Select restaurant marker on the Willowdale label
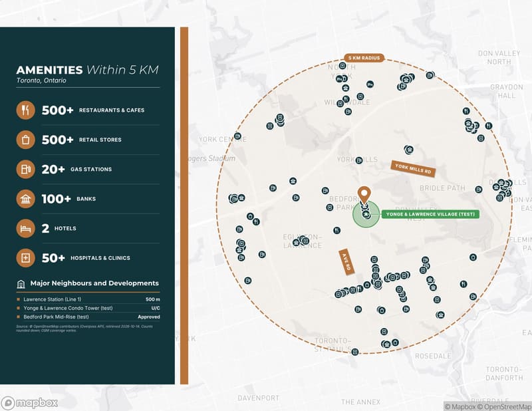This screenshot has height=411, width=532. pyautogui.click(x=346, y=99)
